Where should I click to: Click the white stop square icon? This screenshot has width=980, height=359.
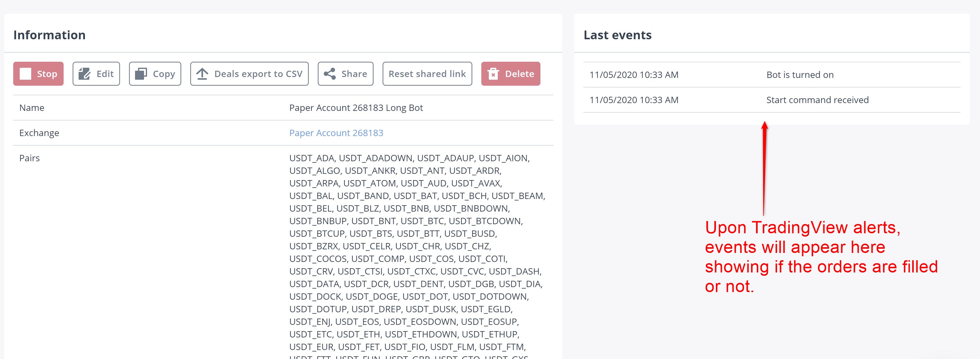[x=26, y=74]
